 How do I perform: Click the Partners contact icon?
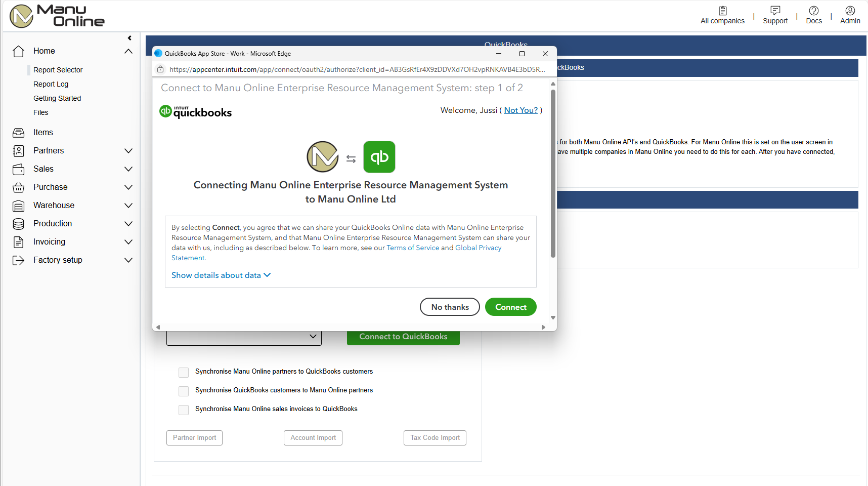click(19, 151)
